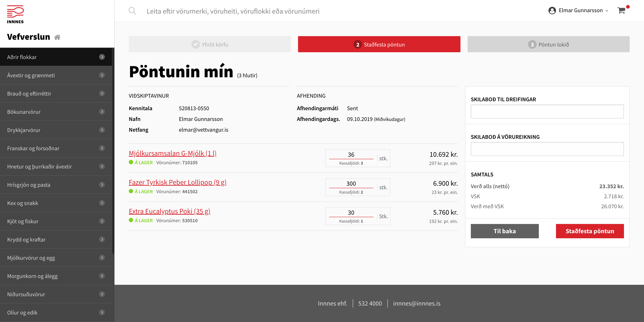Click arrow icon for Olíur og edik
This screenshot has width=644, height=322.
102,313
